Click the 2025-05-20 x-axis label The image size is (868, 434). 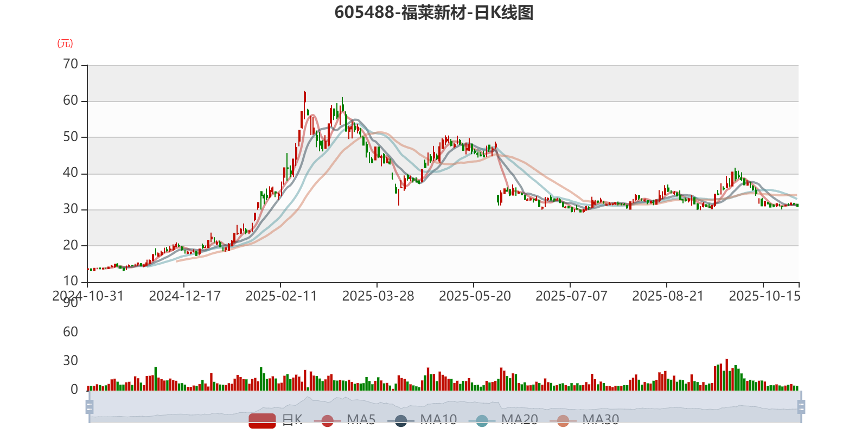click(x=475, y=296)
